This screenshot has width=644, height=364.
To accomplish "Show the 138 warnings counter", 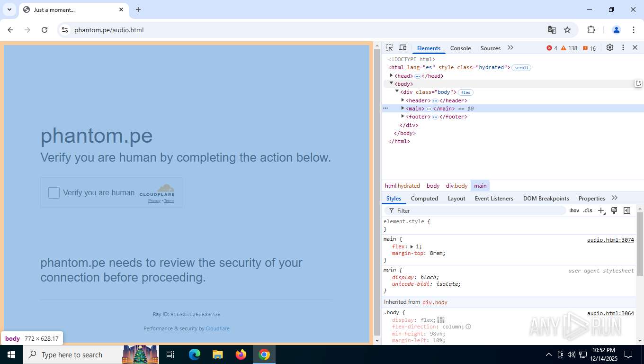I will click(x=569, y=48).
